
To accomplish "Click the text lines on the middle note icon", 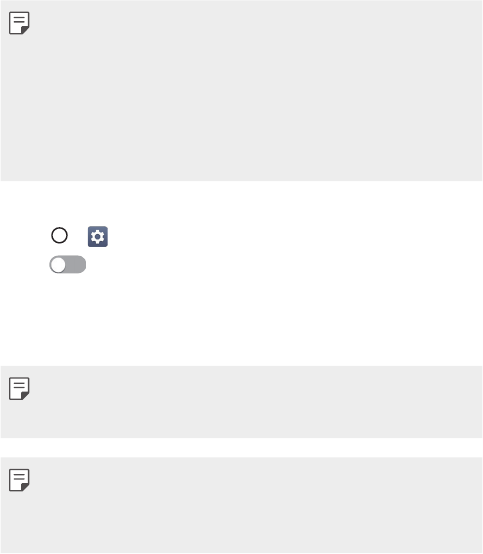I will click(19, 384).
